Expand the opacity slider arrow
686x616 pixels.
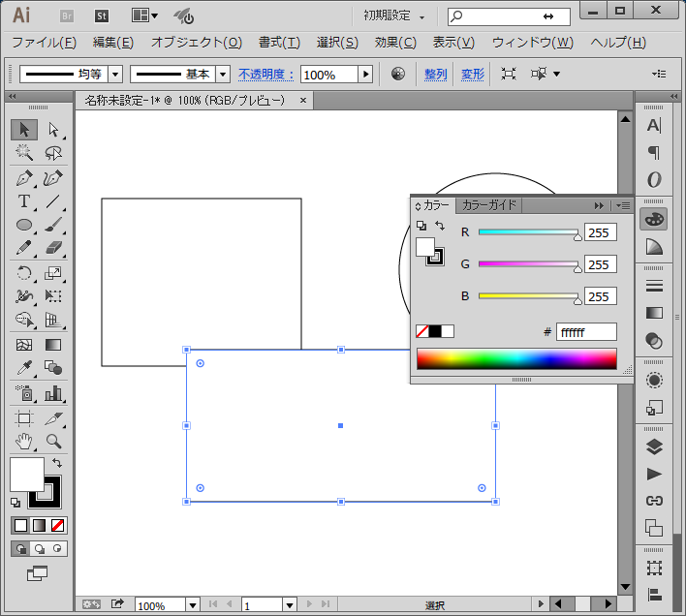(365, 75)
